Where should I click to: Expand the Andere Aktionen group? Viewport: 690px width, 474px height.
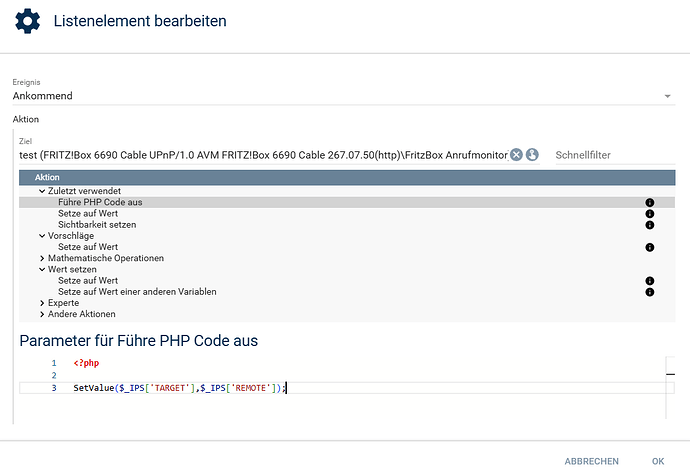pyautogui.click(x=42, y=314)
